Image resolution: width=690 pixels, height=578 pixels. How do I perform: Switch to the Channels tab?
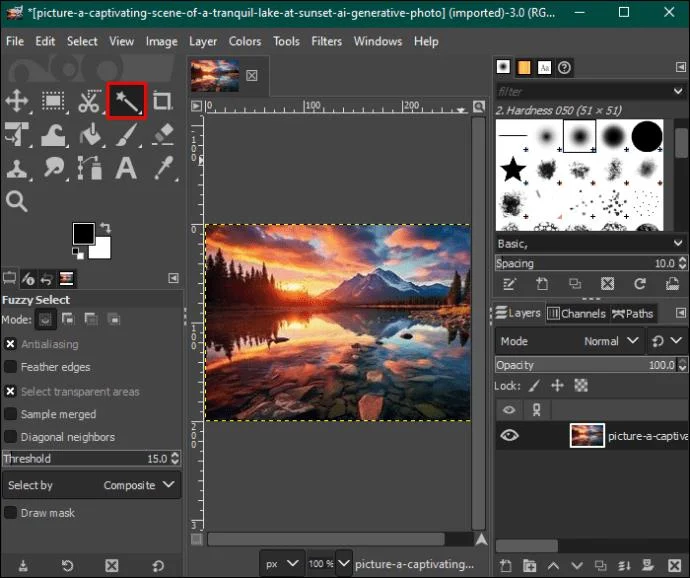(576, 313)
